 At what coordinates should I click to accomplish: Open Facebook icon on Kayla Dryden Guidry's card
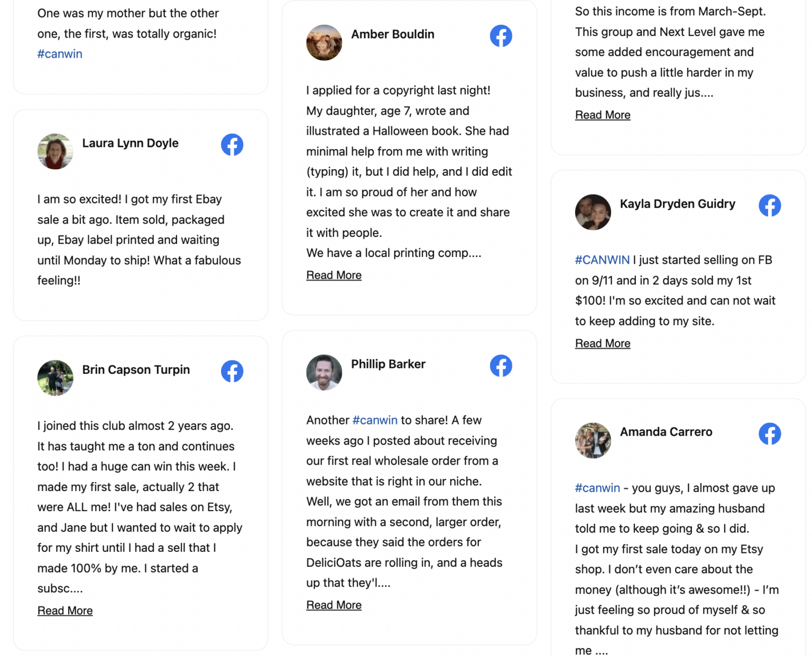[x=770, y=206]
